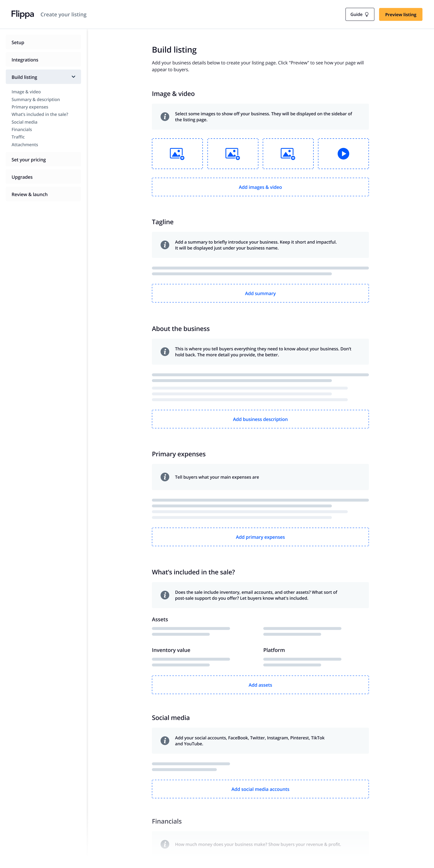The image size is (434, 868).
Task: Jump to Financials in sidebar submenu
Action: [22, 129]
